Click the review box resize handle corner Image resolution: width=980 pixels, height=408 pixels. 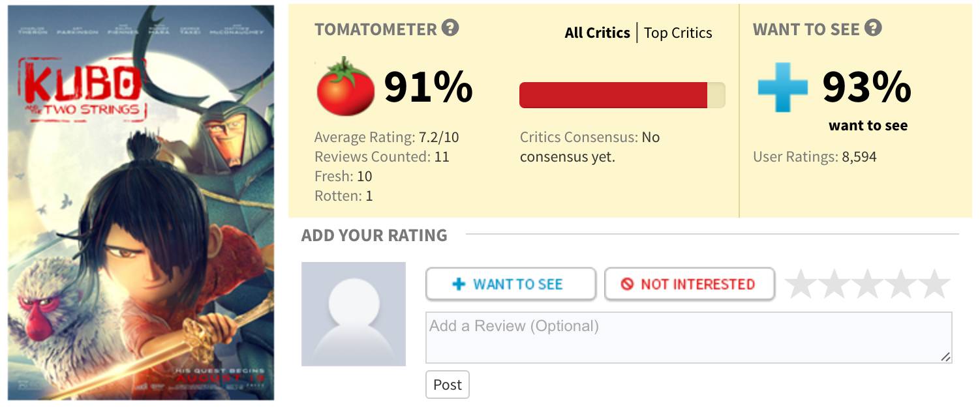pyautogui.click(x=946, y=357)
